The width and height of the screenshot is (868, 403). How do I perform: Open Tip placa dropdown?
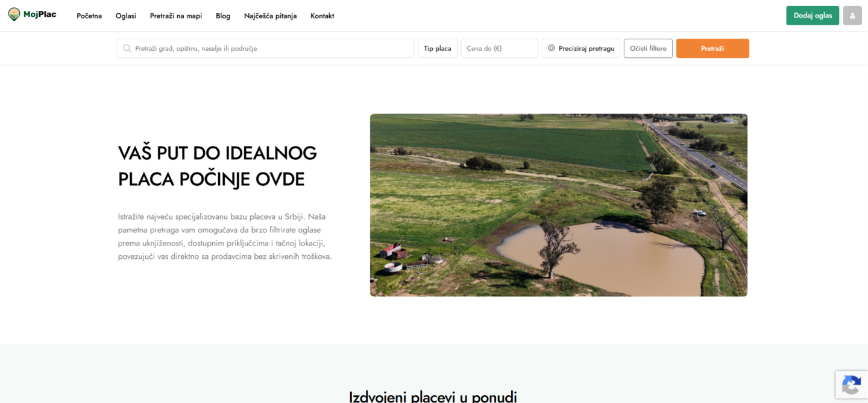[438, 48]
